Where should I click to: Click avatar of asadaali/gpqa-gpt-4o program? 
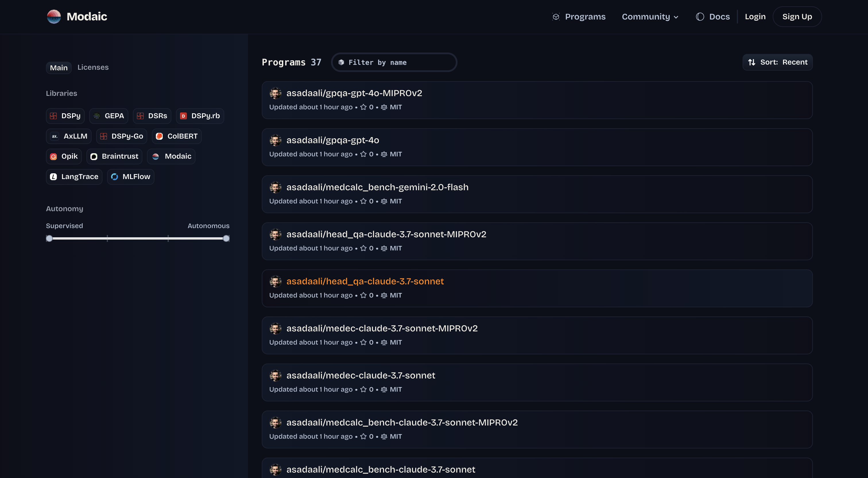[275, 140]
